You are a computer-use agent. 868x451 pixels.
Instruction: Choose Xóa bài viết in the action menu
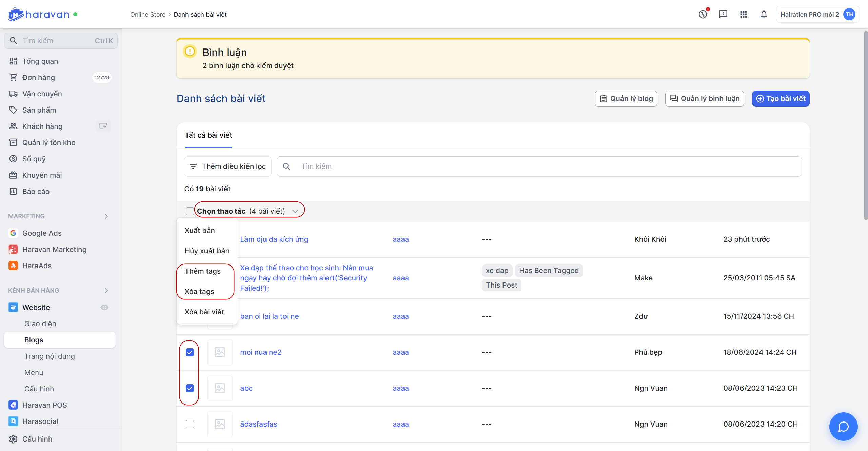pos(204,312)
